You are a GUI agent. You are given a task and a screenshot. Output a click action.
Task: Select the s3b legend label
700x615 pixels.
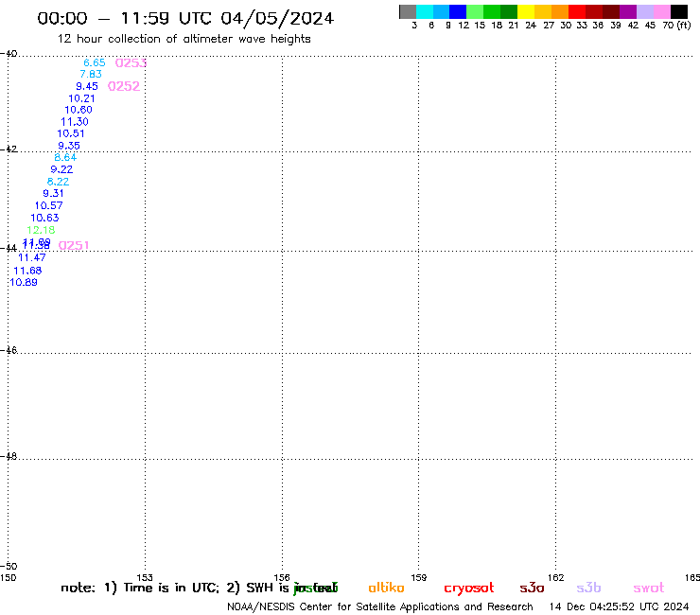point(588,588)
